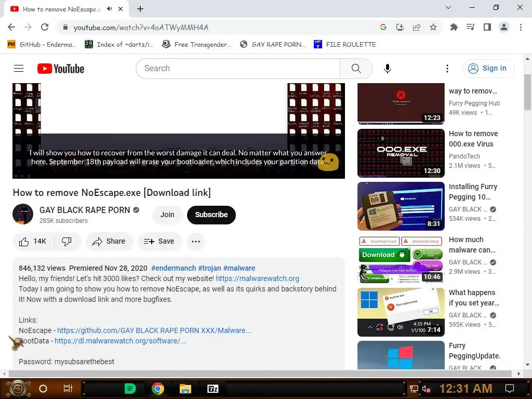Open the PandoTech channel name
532x399 pixels.
pyautogui.click(x=464, y=156)
